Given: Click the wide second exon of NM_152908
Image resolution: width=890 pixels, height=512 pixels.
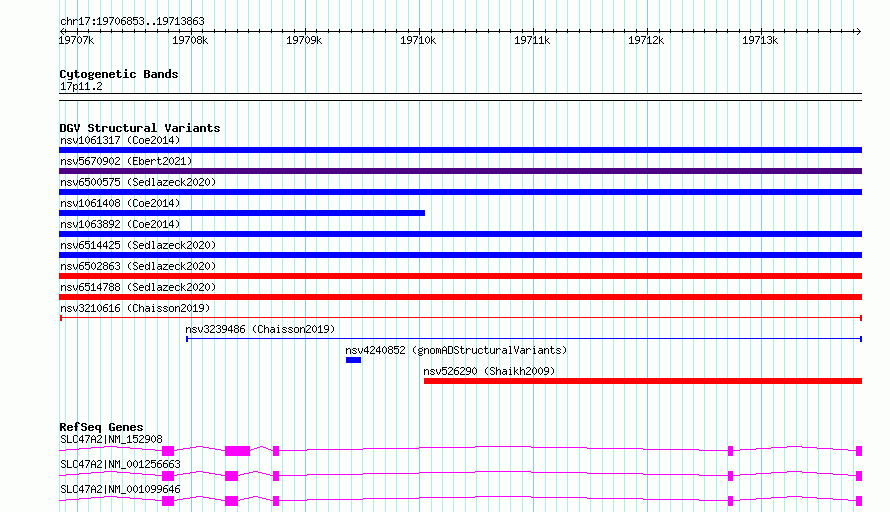Looking at the screenshot, I should click(237, 451).
